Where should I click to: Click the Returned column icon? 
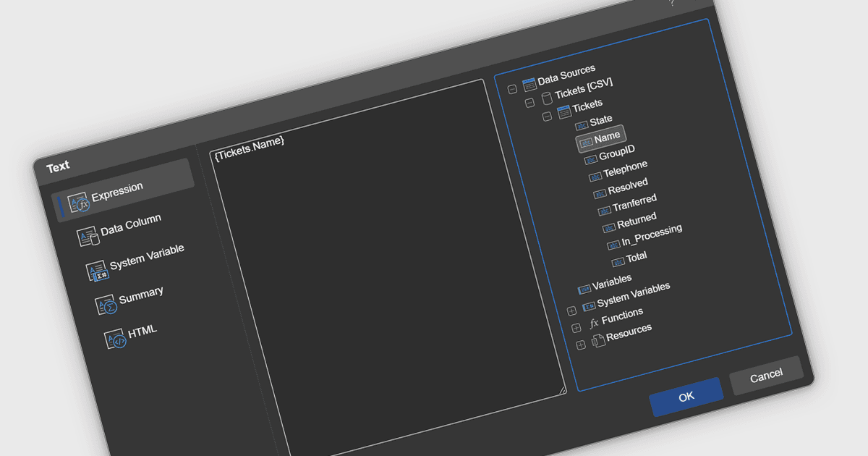(x=609, y=228)
